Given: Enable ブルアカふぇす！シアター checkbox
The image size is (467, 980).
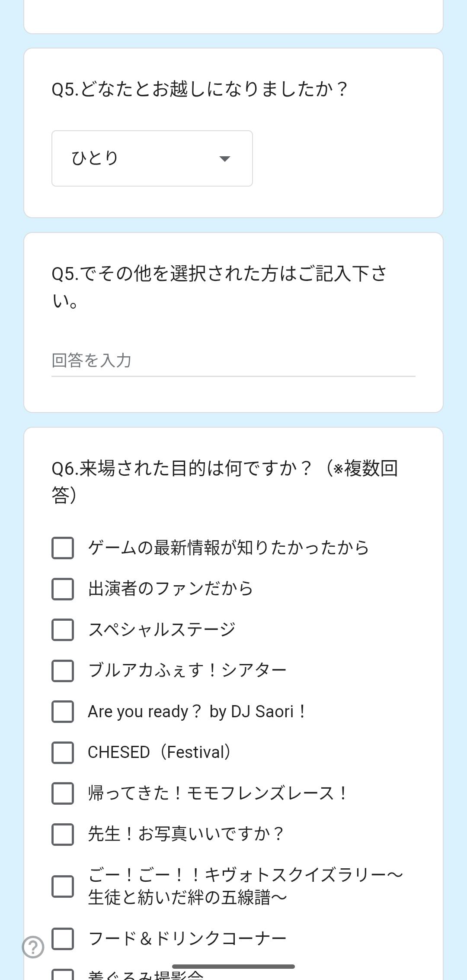Looking at the screenshot, I should coord(63,671).
